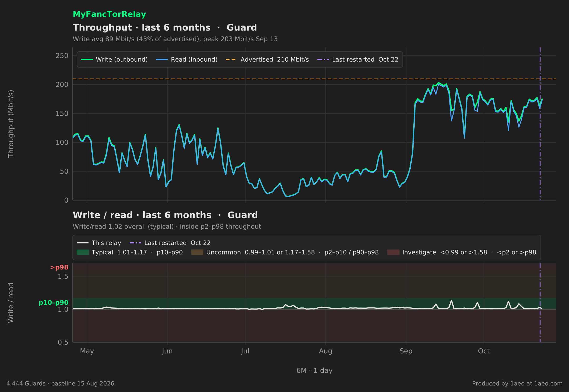This screenshot has height=392, width=569.
Task: Click the orange dashed advertised bandwidth line
Action: [315, 79]
